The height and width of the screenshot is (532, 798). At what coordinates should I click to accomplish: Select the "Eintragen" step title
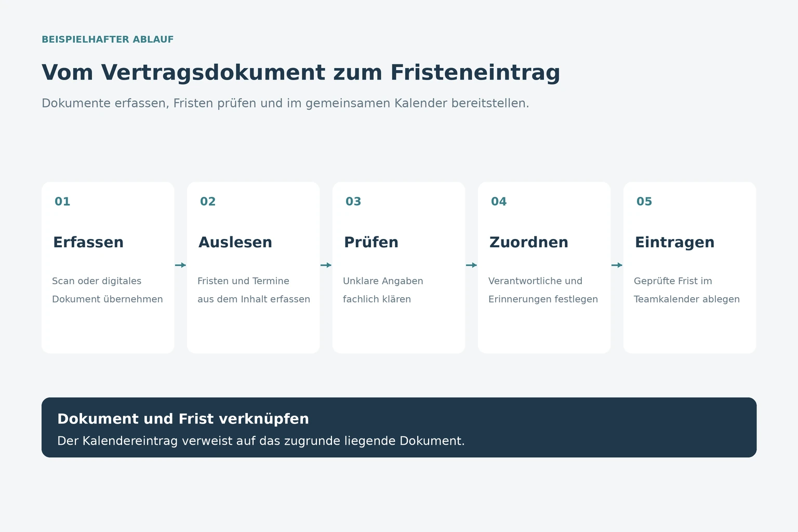pyautogui.click(x=675, y=243)
